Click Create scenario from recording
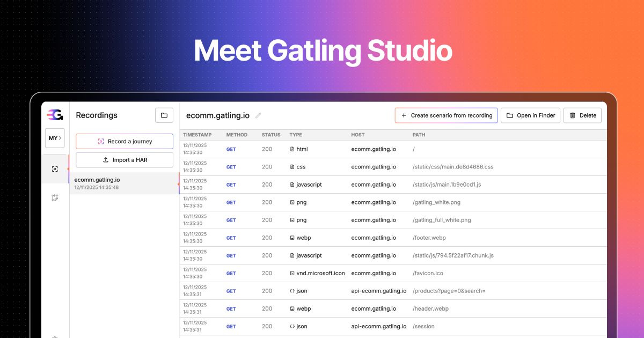The height and width of the screenshot is (338, 644). (x=446, y=115)
